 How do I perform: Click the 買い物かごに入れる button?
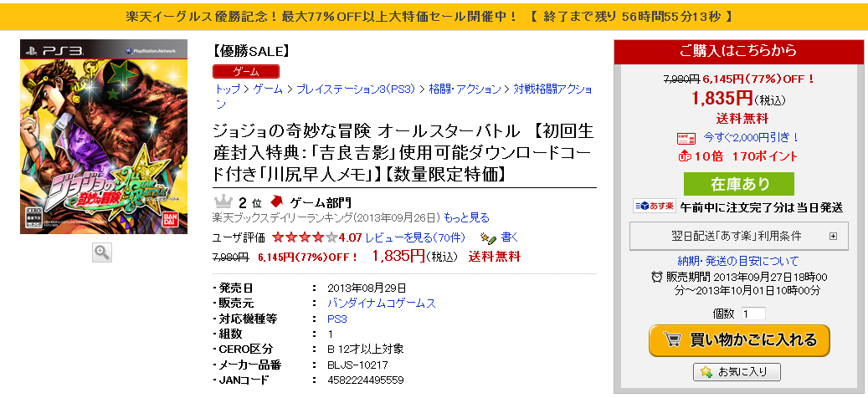(740, 340)
